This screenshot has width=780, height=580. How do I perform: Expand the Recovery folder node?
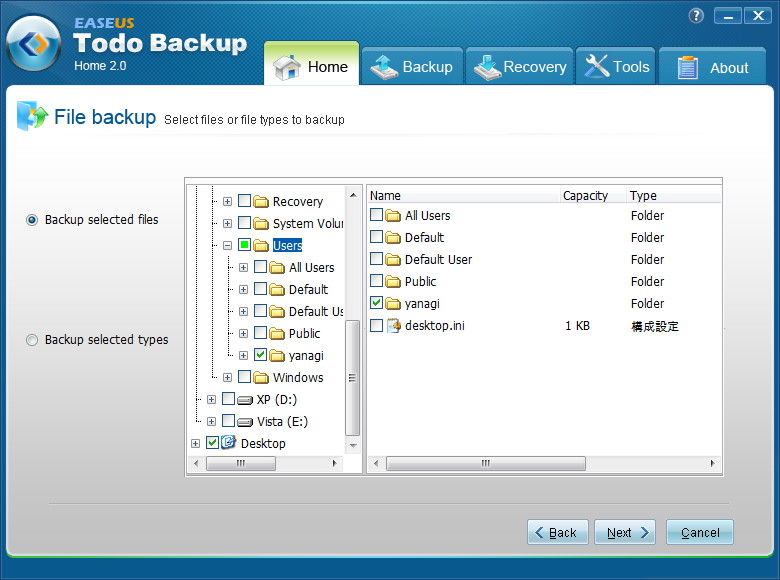[x=227, y=201]
